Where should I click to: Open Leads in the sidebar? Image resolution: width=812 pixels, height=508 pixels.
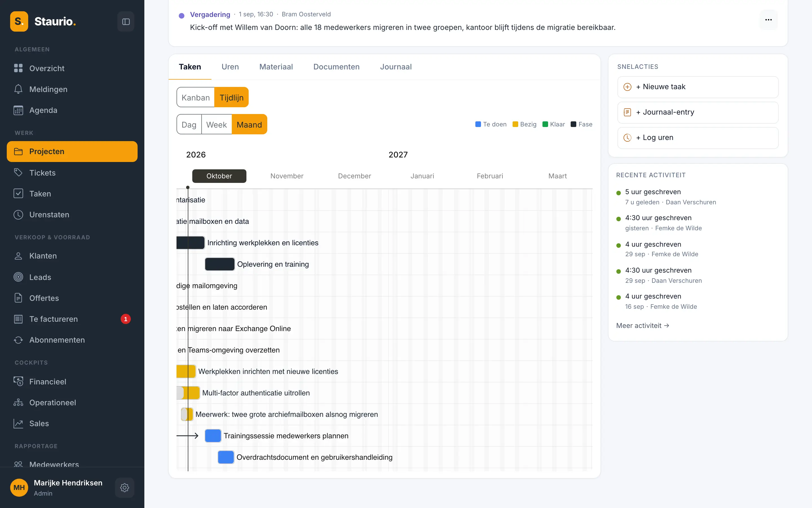click(x=72, y=277)
